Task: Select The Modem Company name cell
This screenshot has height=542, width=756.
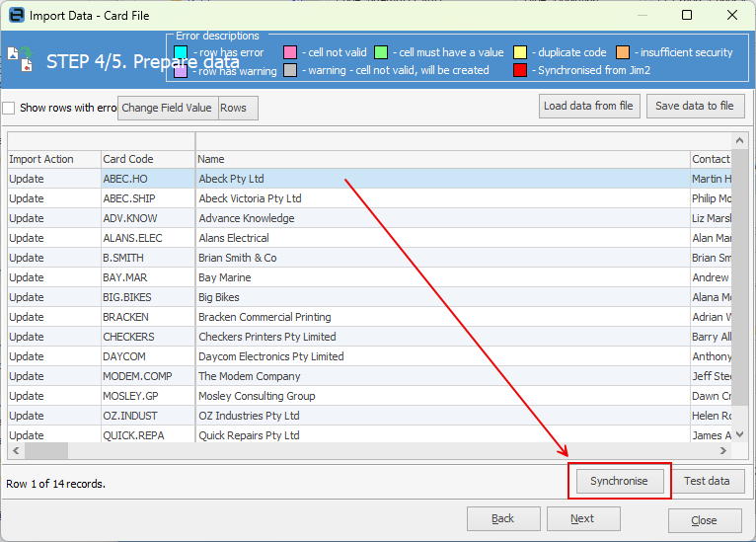Action: pos(442,376)
